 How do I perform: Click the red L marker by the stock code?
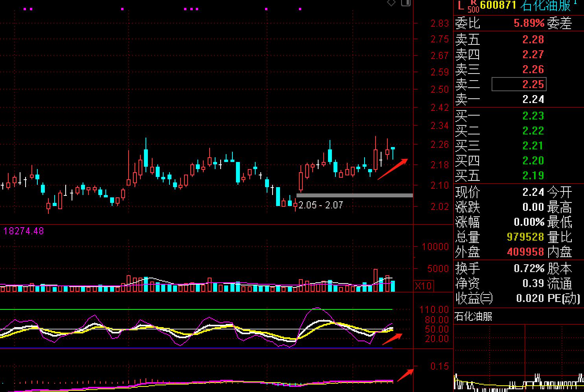pyautogui.click(x=461, y=5)
